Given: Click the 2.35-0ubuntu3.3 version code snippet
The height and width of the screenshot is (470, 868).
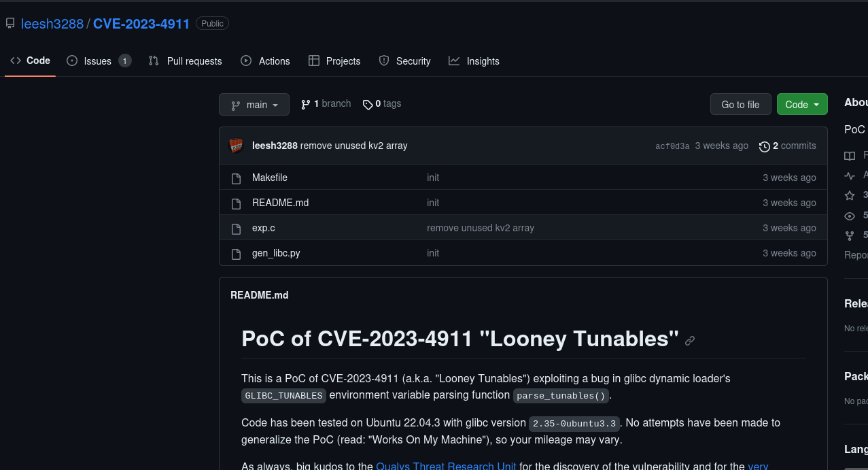Looking at the screenshot, I should [x=574, y=424].
